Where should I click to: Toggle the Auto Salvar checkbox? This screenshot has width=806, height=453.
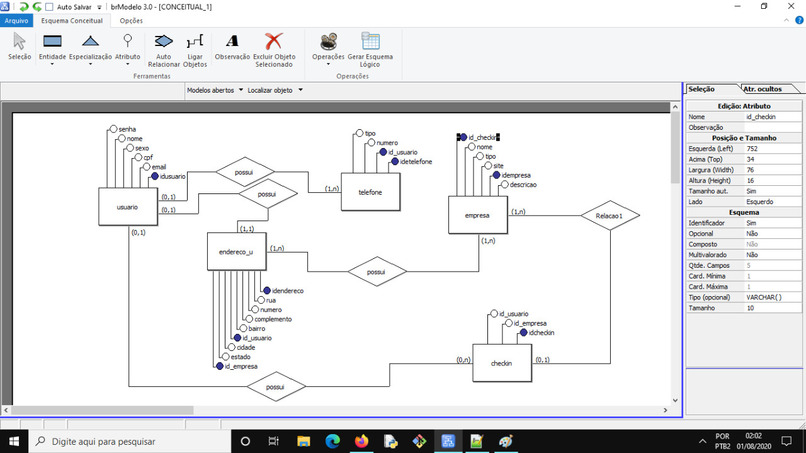(49, 7)
